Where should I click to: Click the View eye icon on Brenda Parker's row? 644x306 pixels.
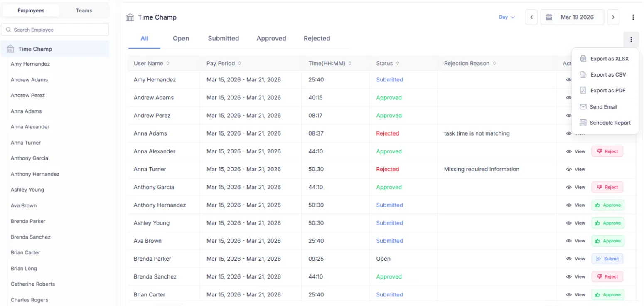point(568,259)
